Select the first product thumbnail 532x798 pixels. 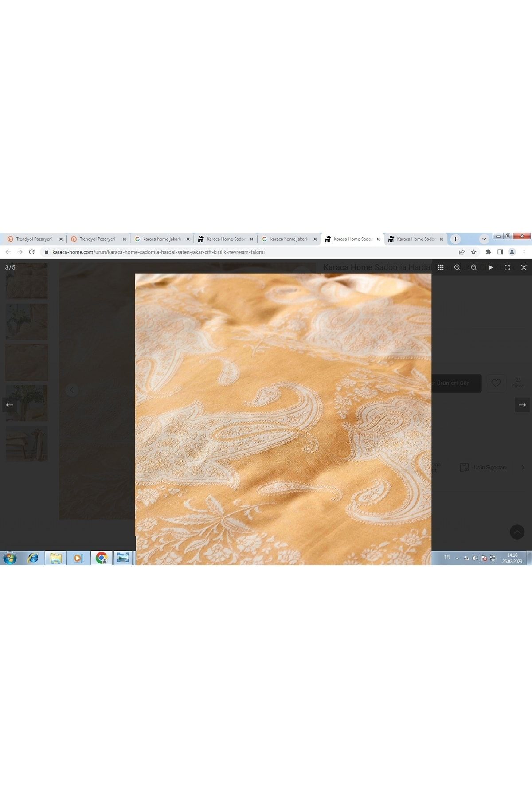[x=27, y=281]
